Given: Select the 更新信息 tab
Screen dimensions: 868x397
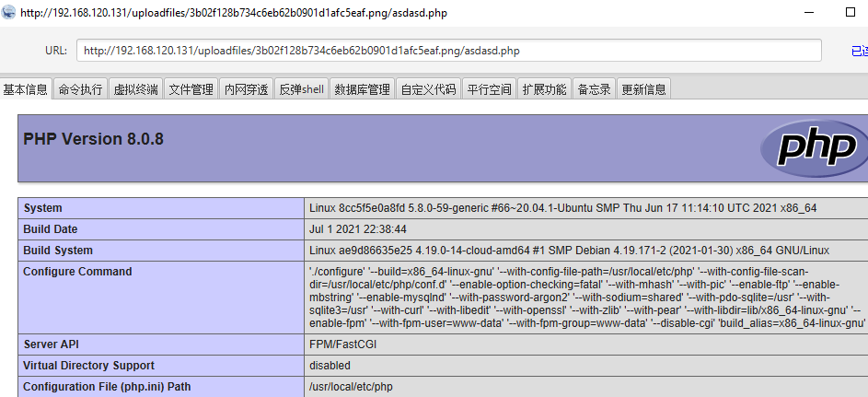Looking at the screenshot, I should [644, 89].
